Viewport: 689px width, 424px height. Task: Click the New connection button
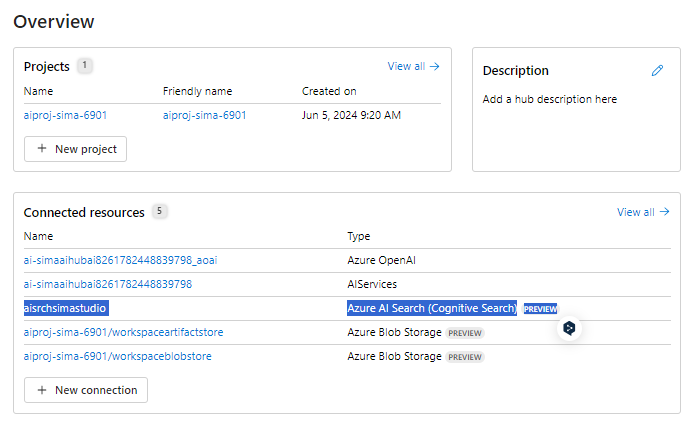point(86,390)
